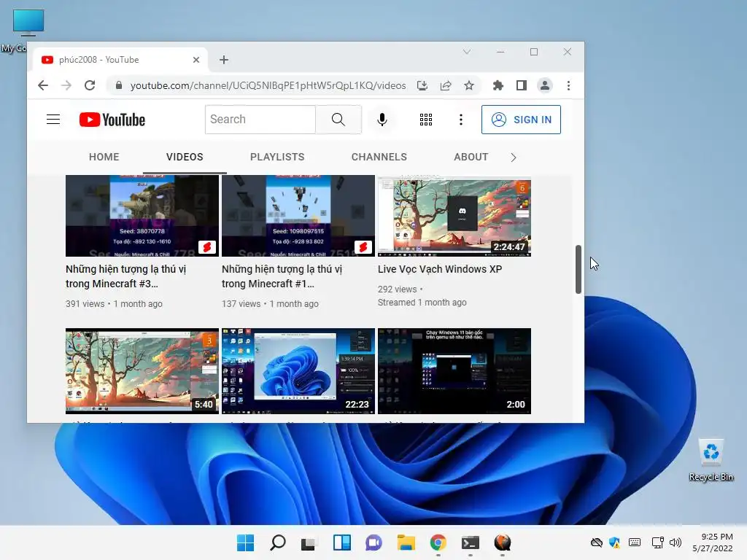Viewport: 747px width, 560px height.
Task: Open Chrome three-dot menu
Action: click(x=568, y=85)
